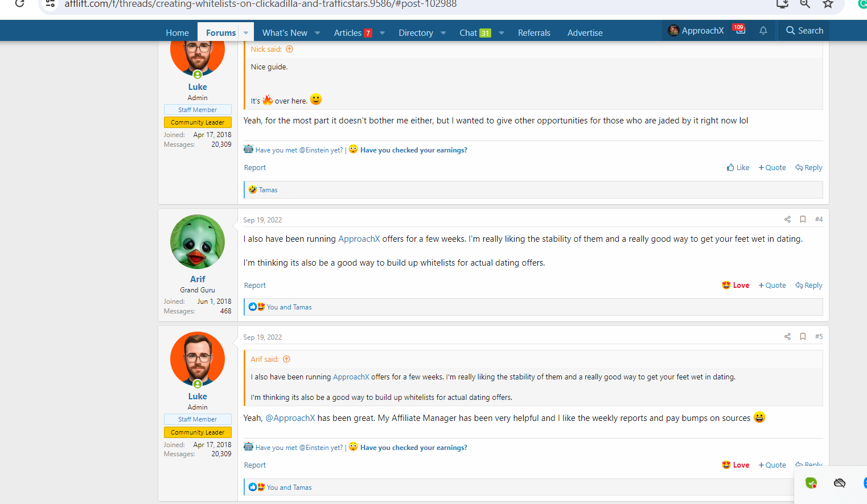Reply to Arif's post #4
Image resolution: width=867 pixels, height=504 pixels.
[809, 286]
